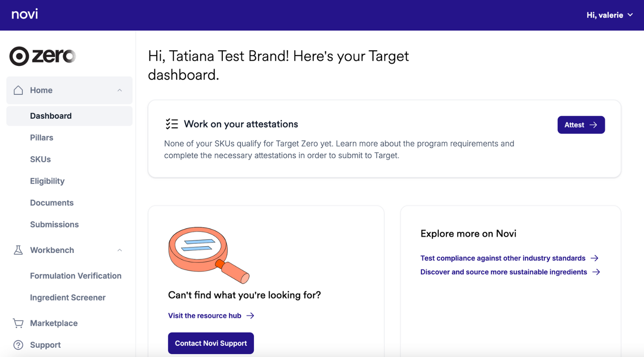Viewport: 644px width, 357px height.
Task: Open the Submissions page
Action: tap(54, 224)
